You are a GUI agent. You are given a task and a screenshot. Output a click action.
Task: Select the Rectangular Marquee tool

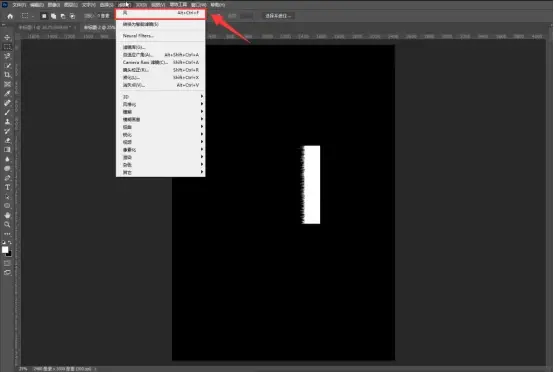tap(7, 47)
